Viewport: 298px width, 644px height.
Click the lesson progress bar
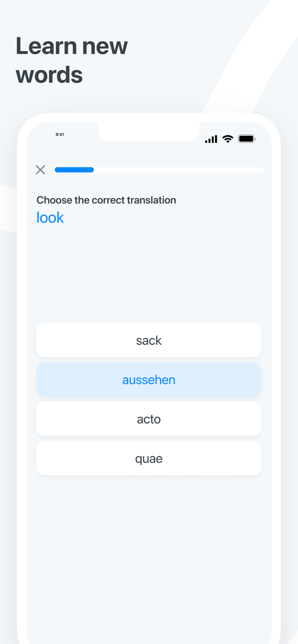tap(159, 170)
